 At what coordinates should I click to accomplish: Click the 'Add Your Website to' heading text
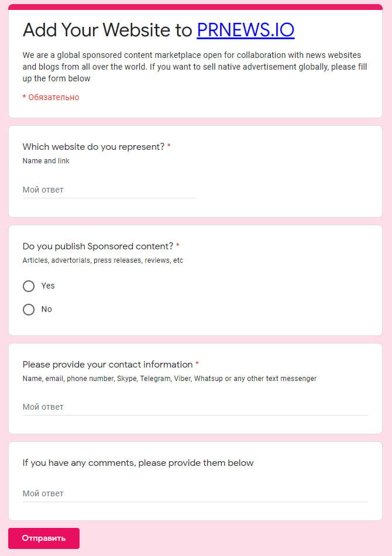pyautogui.click(x=107, y=29)
